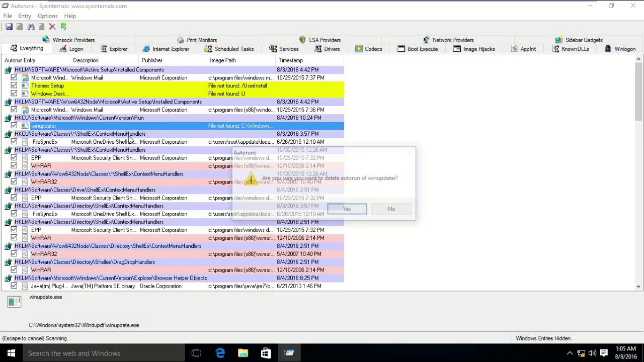Click the '(Escape to cancel) Scanning...' status text
Image resolution: width=644 pixels, height=362 pixels.
point(37,338)
